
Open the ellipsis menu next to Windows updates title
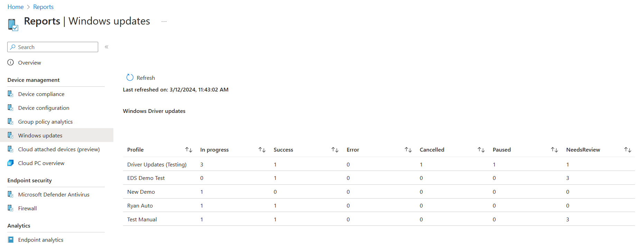[164, 21]
